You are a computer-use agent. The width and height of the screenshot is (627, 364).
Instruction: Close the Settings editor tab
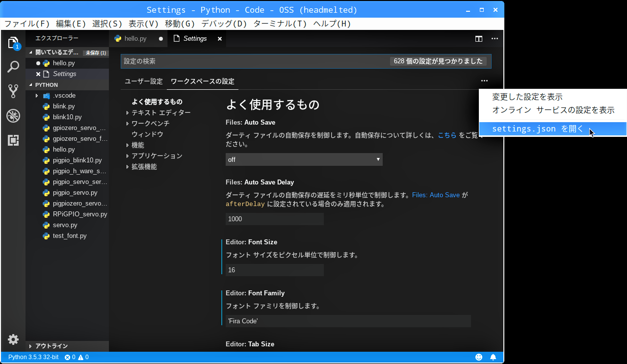220,39
